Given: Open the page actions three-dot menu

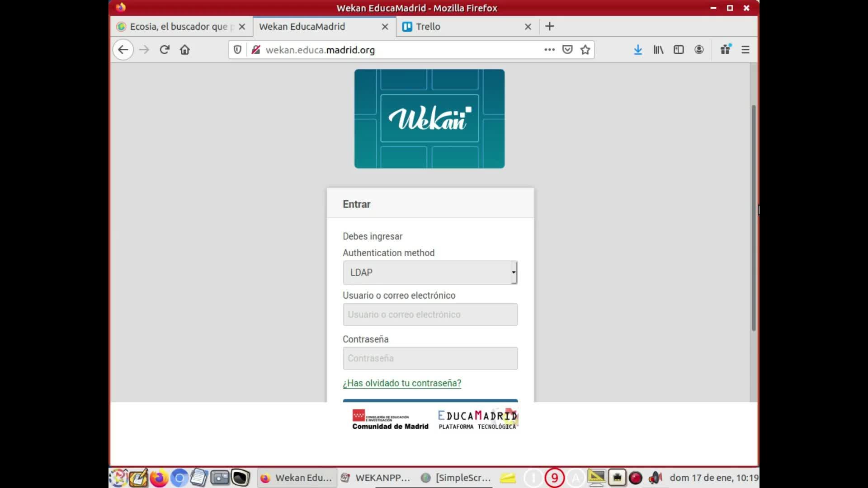Looking at the screenshot, I should pyautogui.click(x=549, y=50).
